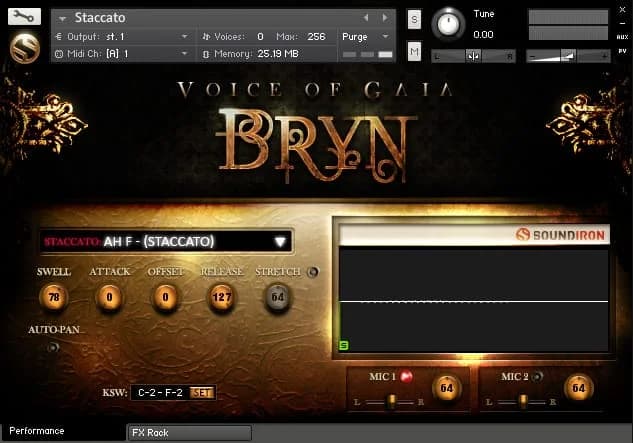Click the Tune value 0.00
Image resolution: width=633 pixels, height=443 pixels.
coord(483,34)
